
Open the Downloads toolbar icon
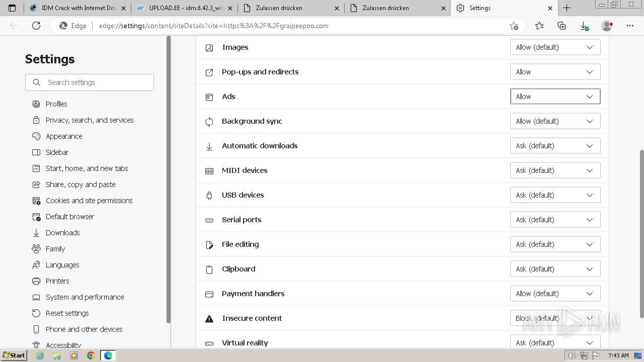click(584, 26)
